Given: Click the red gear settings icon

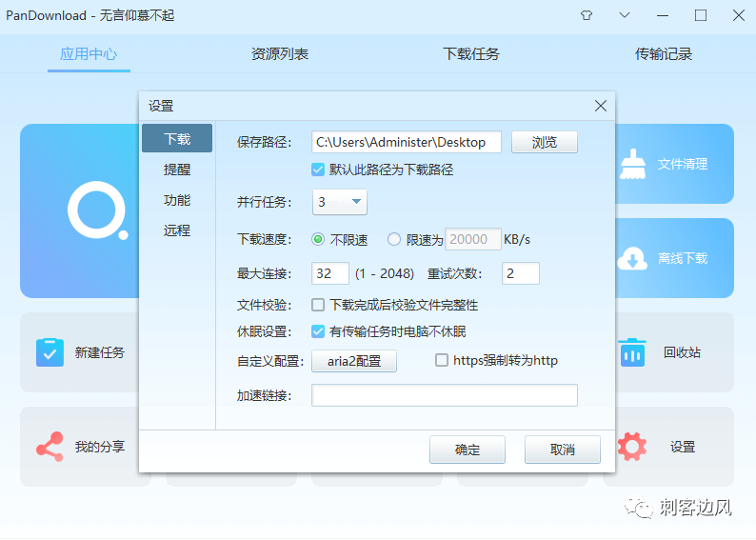Looking at the screenshot, I should [632, 447].
